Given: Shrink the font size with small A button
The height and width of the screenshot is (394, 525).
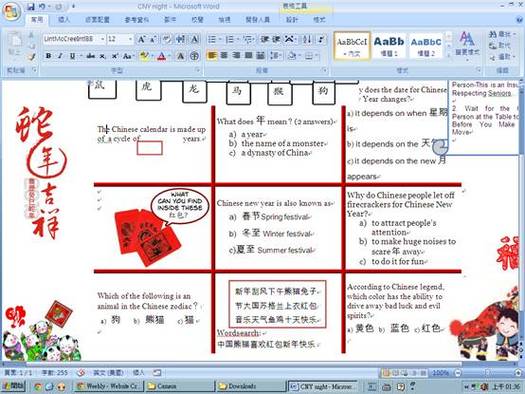Looking at the screenshot, I should [x=153, y=40].
